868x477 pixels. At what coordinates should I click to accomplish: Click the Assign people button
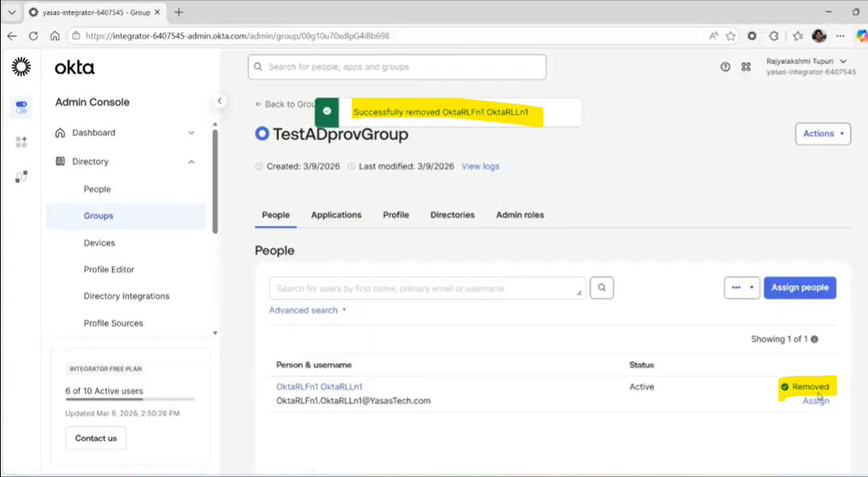(799, 288)
